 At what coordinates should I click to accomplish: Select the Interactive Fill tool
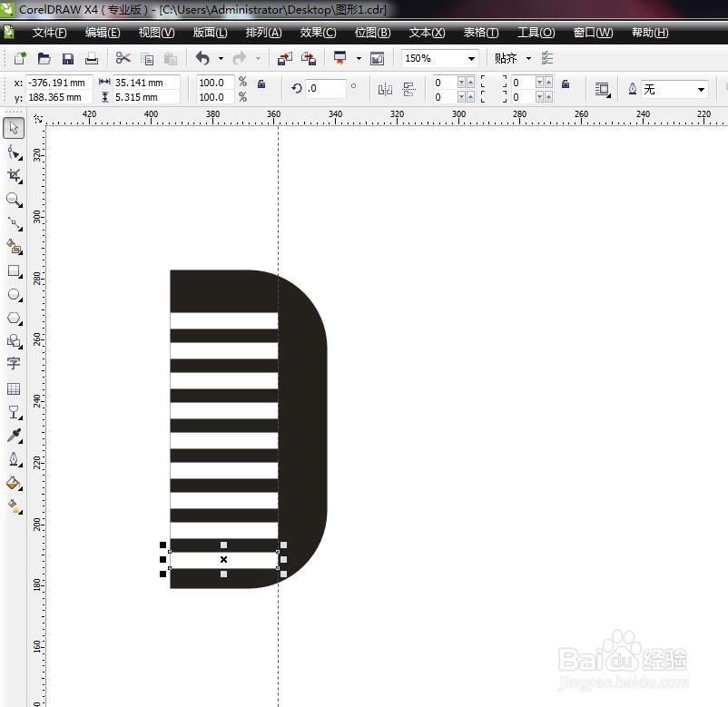[x=15, y=506]
